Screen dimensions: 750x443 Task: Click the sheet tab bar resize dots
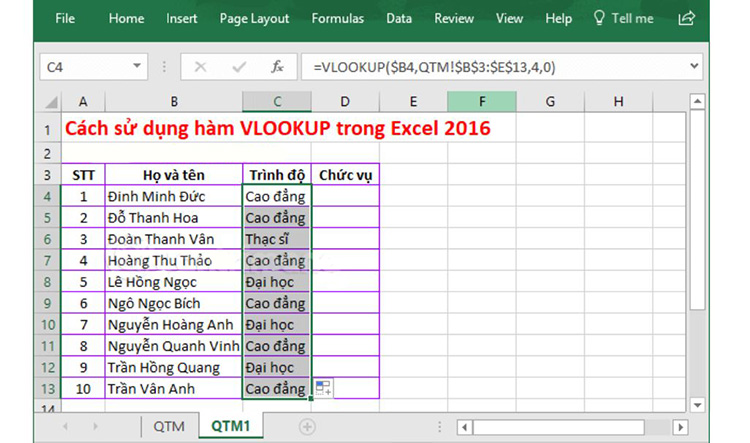(x=439, y=427)
